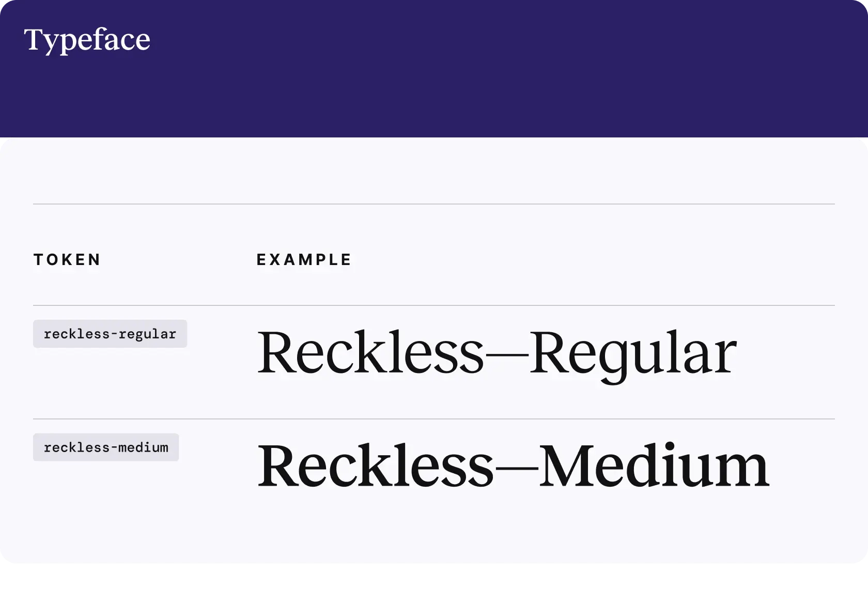Click the EXAMPLE column header
868x605 pixels.
pos(304,259)
